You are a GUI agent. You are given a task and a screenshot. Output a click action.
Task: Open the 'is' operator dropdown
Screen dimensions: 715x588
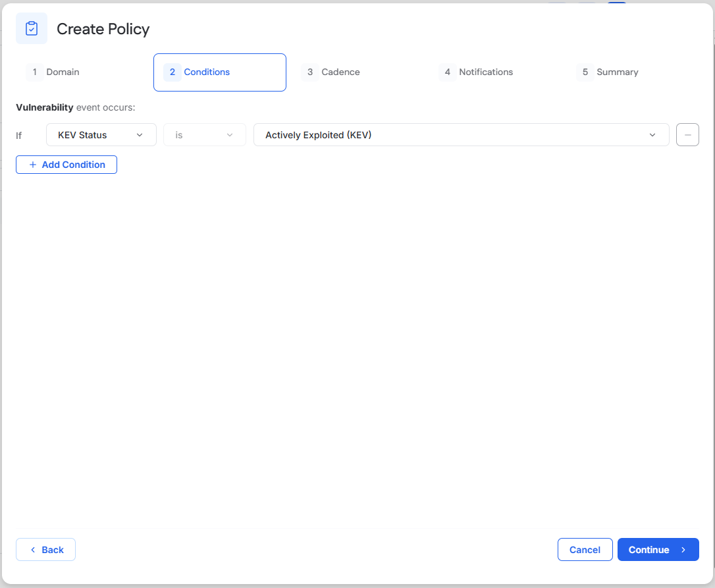coord(205,135)
